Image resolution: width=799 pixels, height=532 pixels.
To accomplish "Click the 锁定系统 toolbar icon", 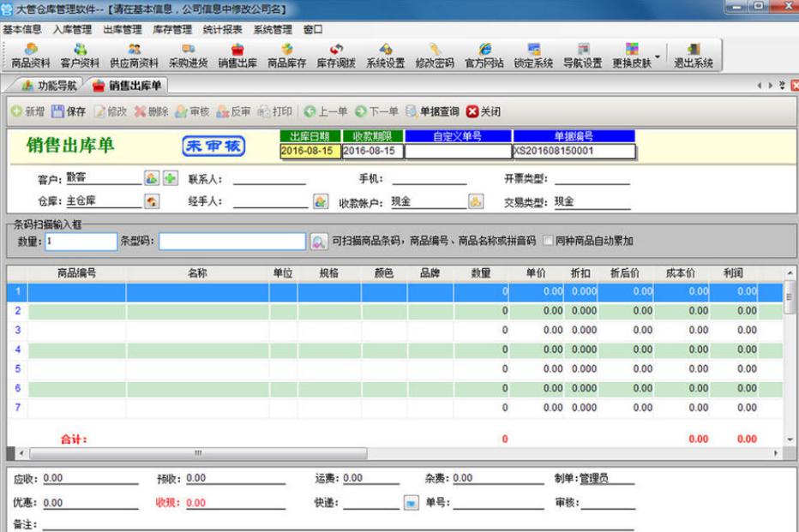I will 533,56.
